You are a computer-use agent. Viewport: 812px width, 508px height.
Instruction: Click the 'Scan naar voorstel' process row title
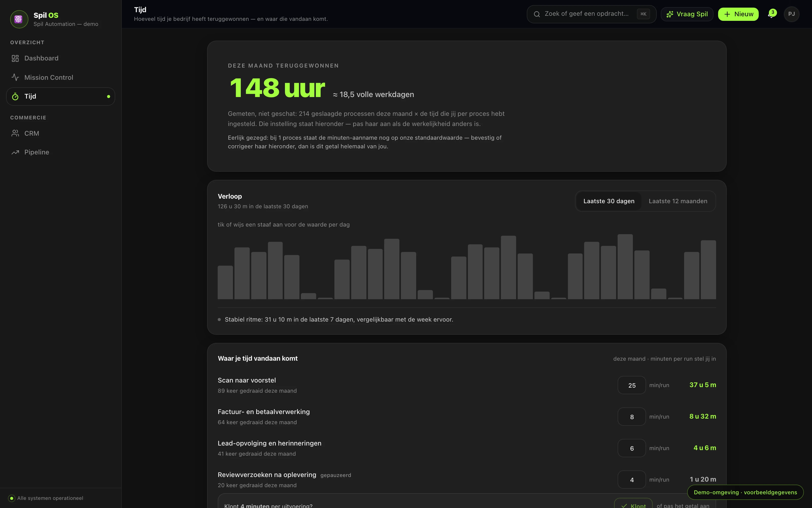[247, 380]
